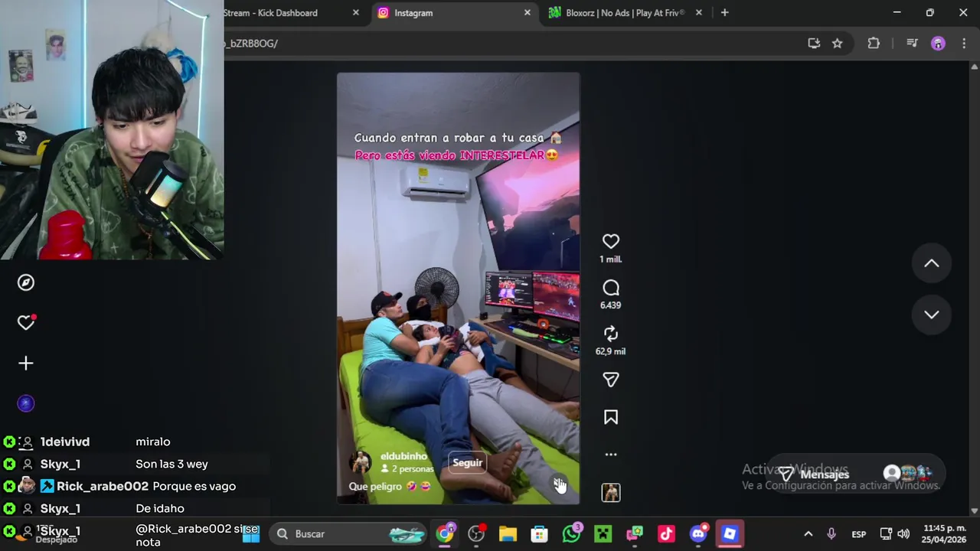Viewport: 980px width, 551px height.
Task: Save the reel with the bookmark icon
Action: [x=610, y=417]
